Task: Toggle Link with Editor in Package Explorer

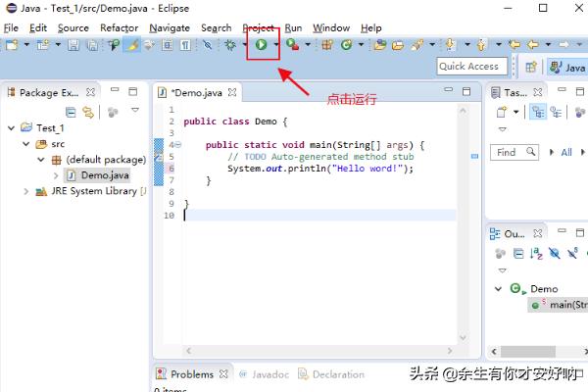Action: point(88,112)
